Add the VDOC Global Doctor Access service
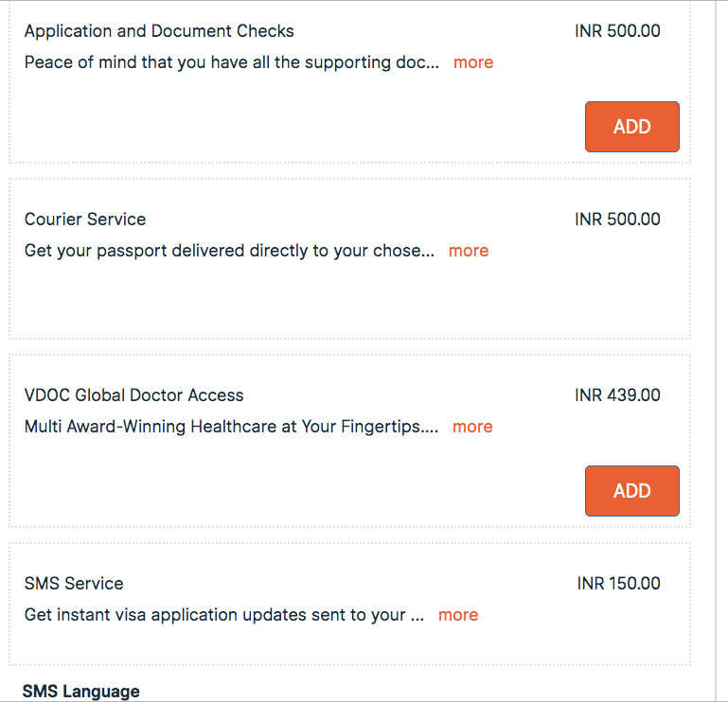 [x=631, y=491]
